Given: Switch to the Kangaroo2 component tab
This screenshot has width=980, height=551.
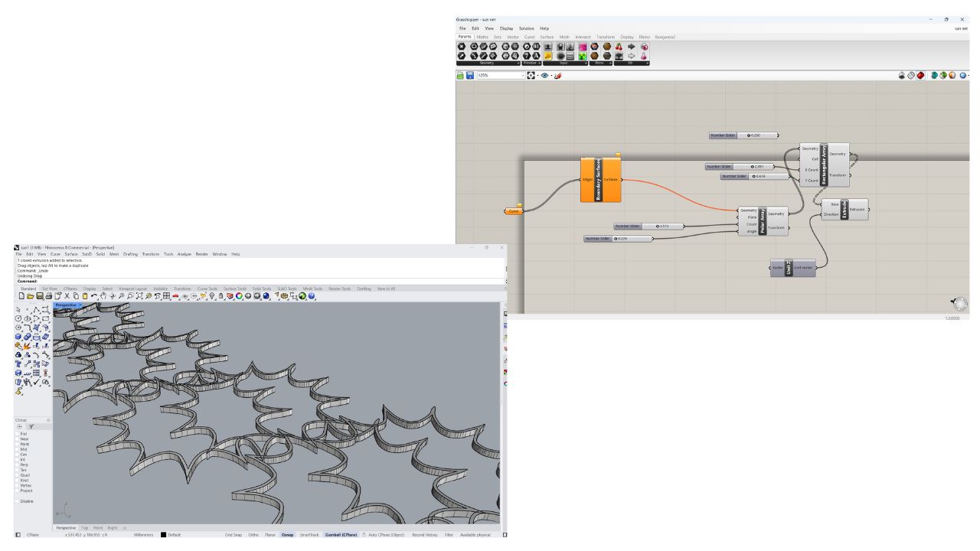Looking at the screenshot, I should click(665, 37).
